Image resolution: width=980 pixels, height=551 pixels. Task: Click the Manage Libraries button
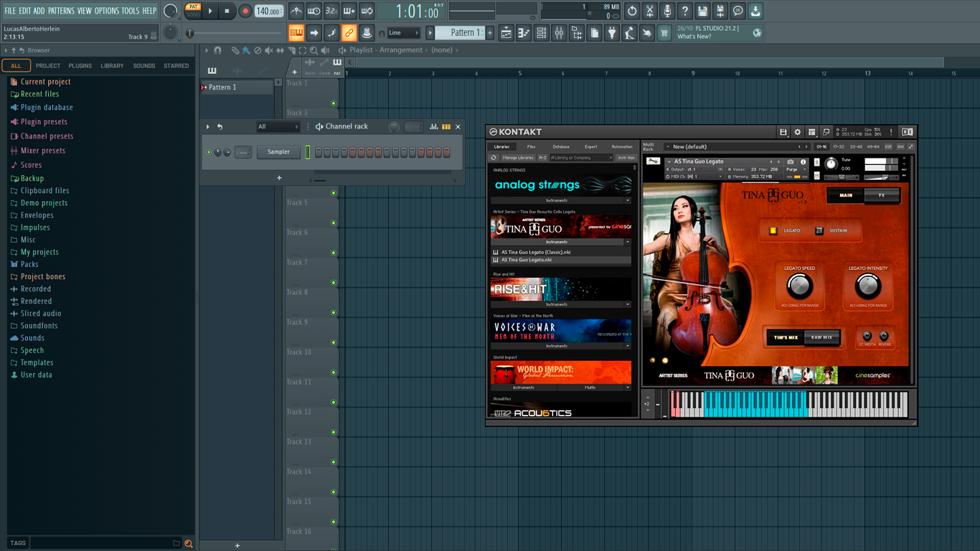518,158
